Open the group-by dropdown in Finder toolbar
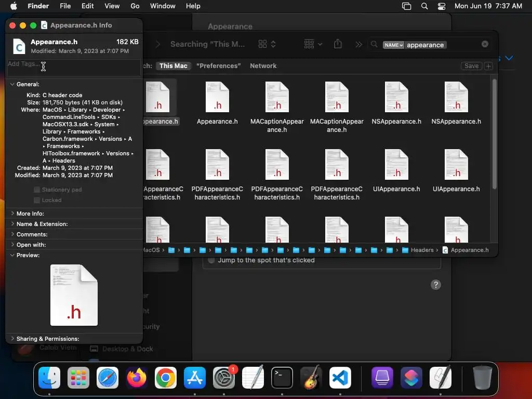 (x=313, y=44)
